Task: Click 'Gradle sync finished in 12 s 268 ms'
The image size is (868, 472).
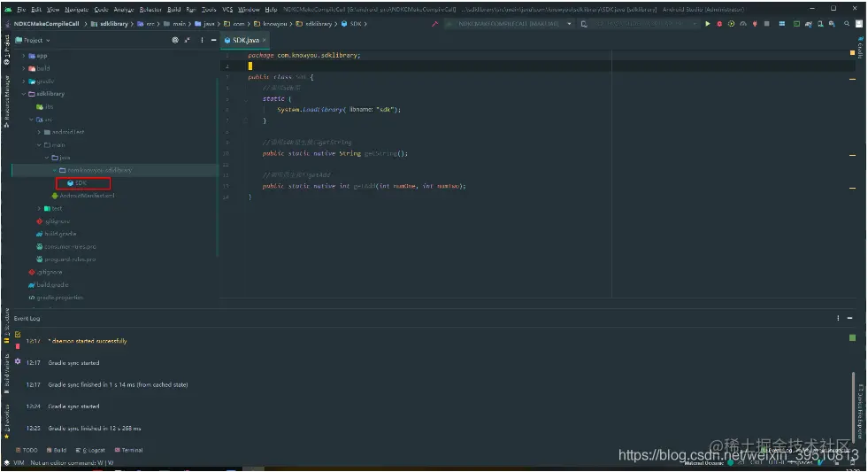Action: tap(94, 429)
